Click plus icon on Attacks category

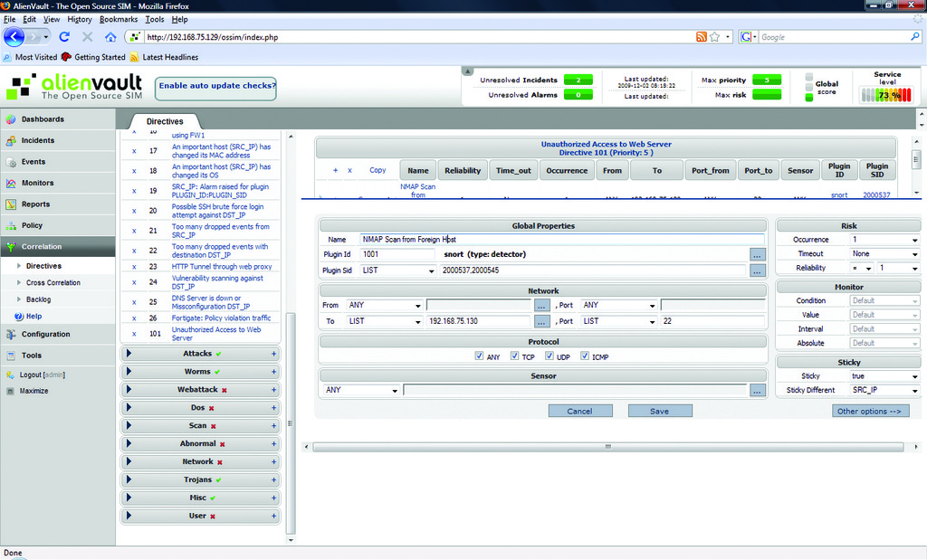(273, 354)
